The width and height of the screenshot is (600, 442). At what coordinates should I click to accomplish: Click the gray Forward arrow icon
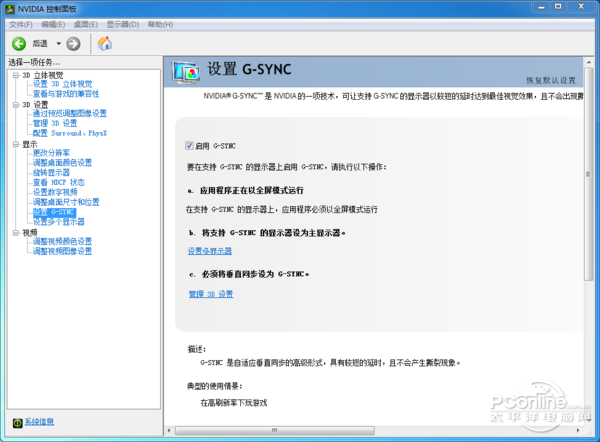tap(73, 44)
